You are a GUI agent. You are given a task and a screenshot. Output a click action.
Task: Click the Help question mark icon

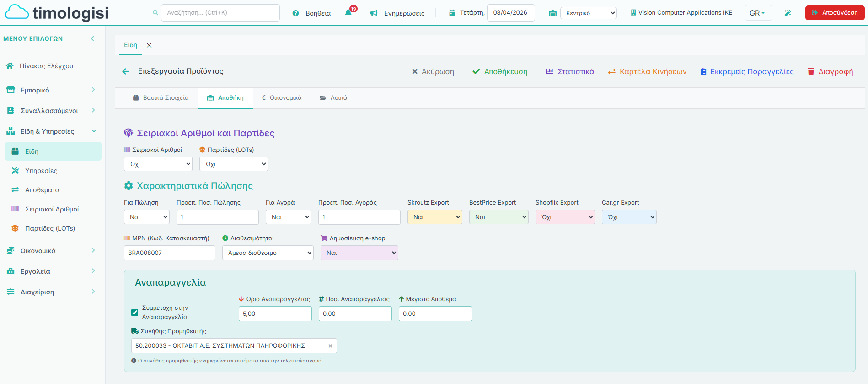point(295,13)
